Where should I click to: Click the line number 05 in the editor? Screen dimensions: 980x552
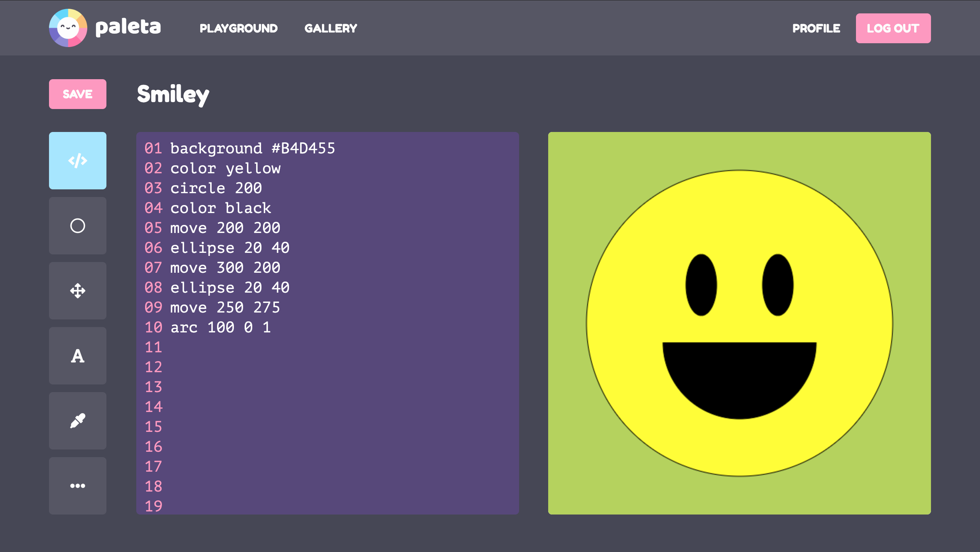(x=154, y=228)
